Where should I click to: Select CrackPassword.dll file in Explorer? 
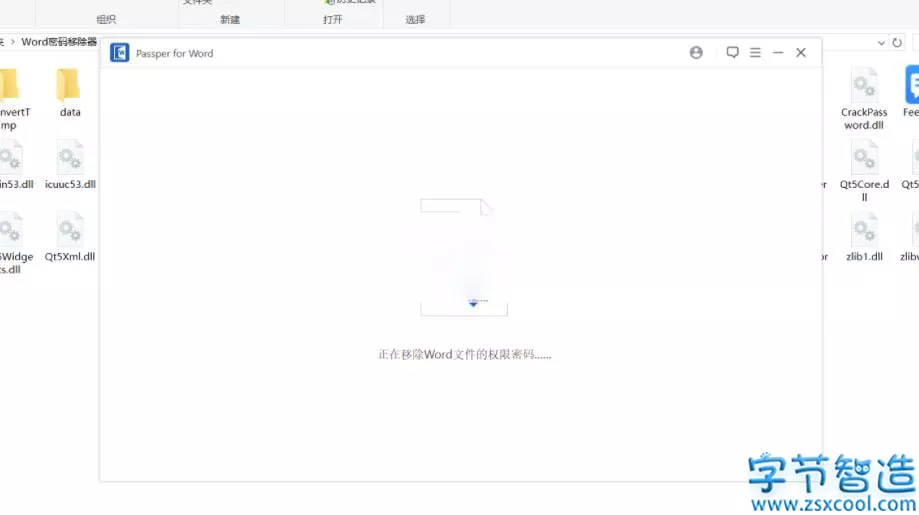click(864, 98)
